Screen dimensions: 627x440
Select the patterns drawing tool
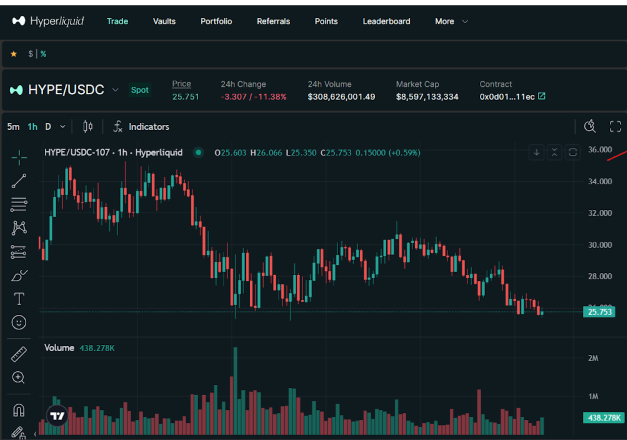(x=19, y=228)
